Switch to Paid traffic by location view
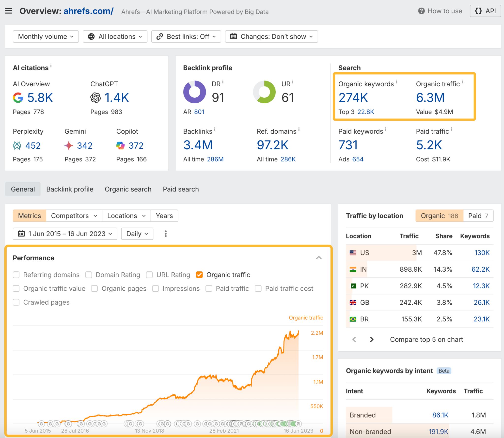This screenshot has width=504, height=438. click(x=477, y=216)
